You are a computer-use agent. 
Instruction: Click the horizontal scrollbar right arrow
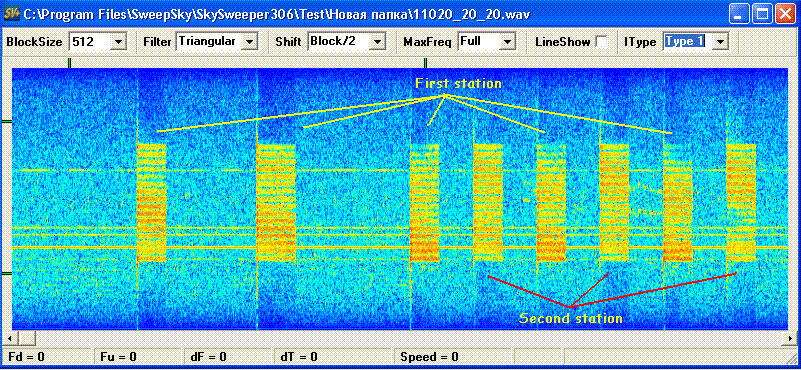tap(789, 338)
